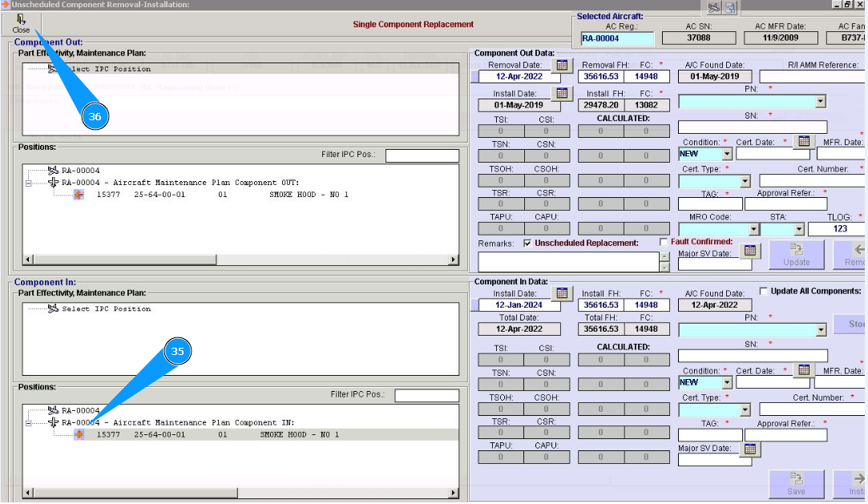Viewport: 868px width, 504px height.
Task: Open Component In Major SV Date calendar
Action: tap(749, 450)
